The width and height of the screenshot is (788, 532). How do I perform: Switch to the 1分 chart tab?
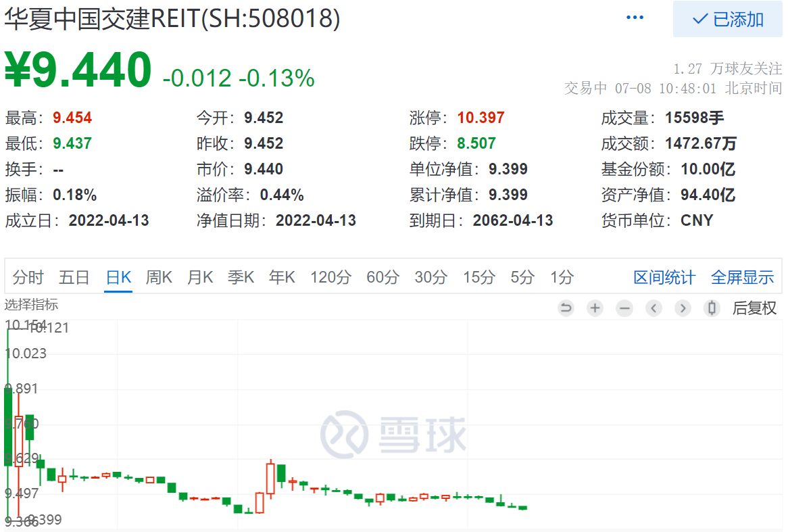tap(562, 277)
